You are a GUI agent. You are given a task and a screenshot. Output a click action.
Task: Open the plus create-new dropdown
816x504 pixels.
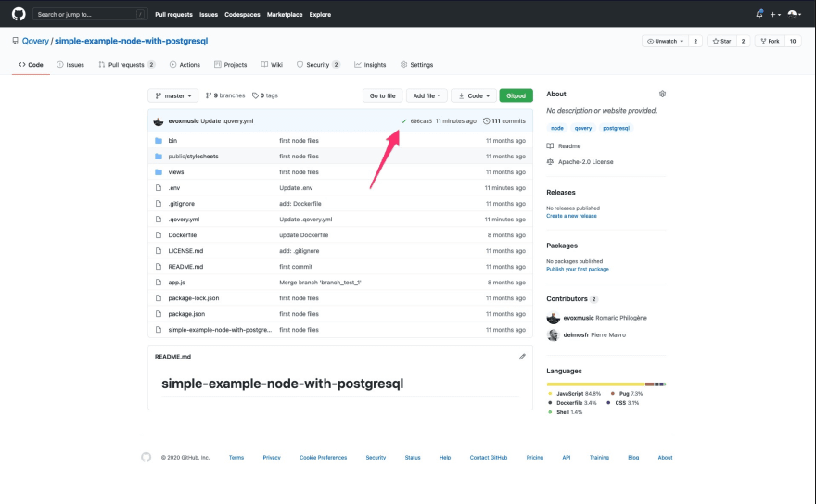click(x=775, y=15)
